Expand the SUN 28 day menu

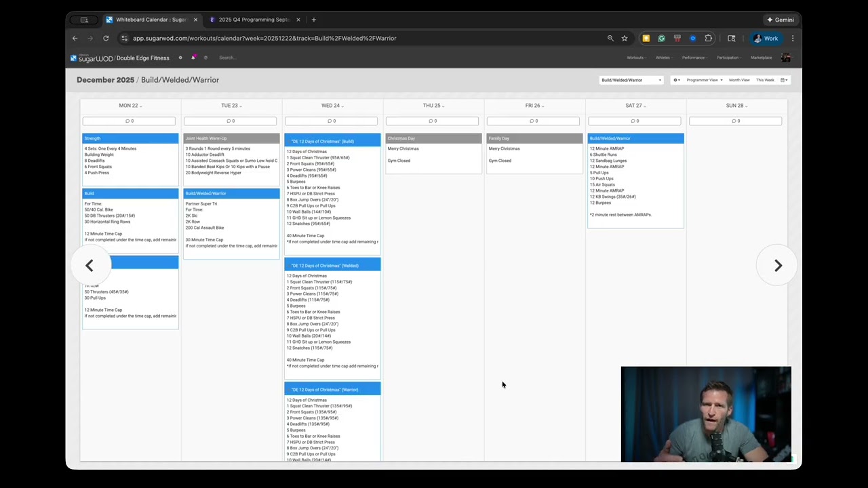(x=736, y=106)
